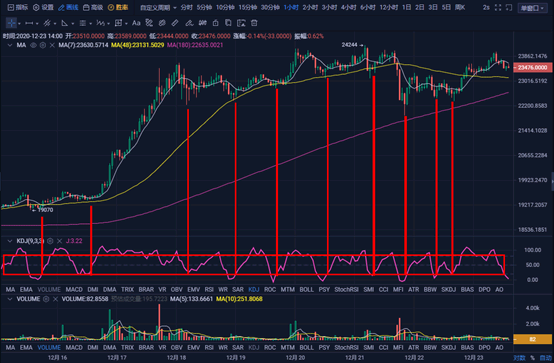
Task: Open VOLUME indicator settings gear
Action: pos(46,299)
